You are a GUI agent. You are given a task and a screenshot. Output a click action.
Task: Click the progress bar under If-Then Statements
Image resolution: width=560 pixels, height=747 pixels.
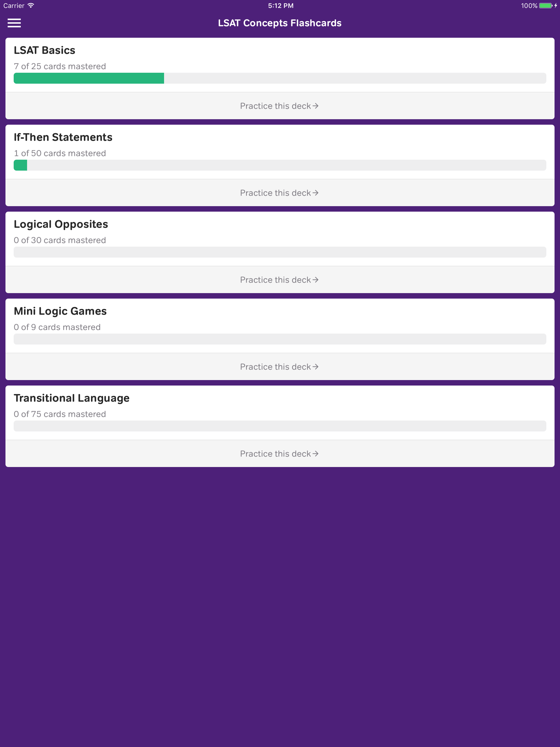point(280,165)
